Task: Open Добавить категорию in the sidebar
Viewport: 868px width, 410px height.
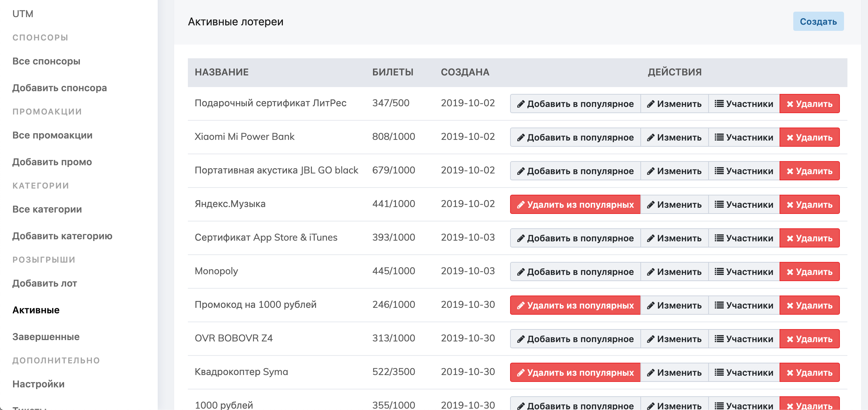Action: [x=62, y=236]
